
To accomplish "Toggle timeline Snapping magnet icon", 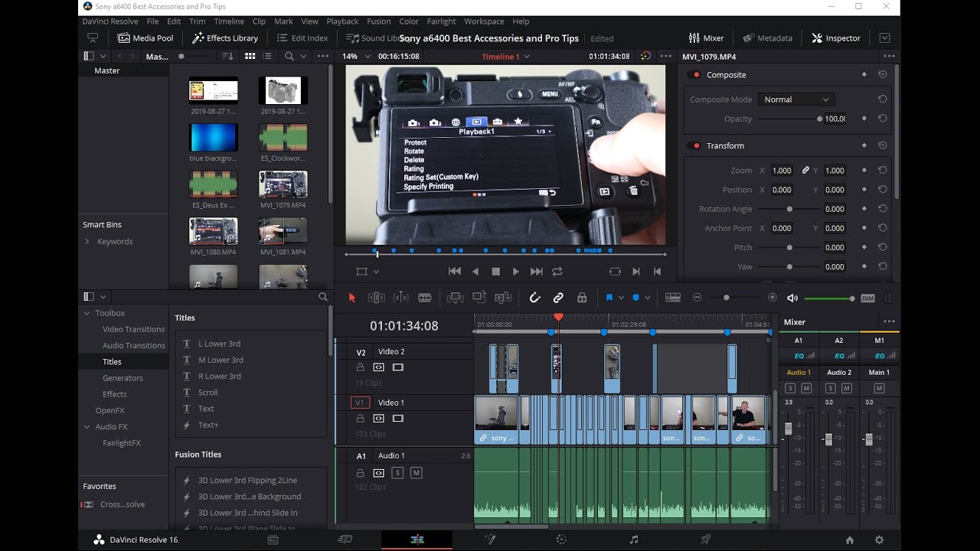I will [x=534, y=298].
